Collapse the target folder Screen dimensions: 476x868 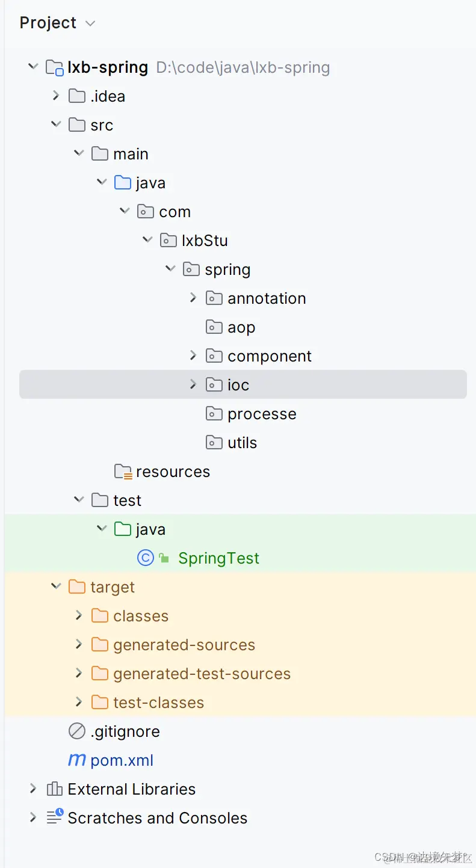tap(56, 587)
